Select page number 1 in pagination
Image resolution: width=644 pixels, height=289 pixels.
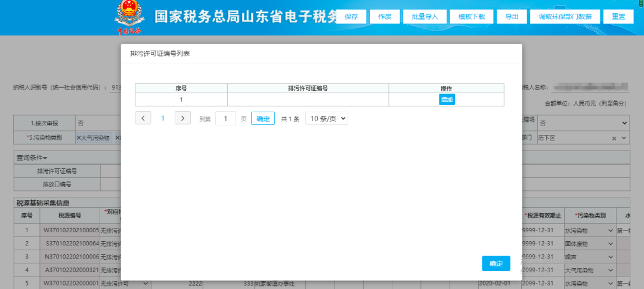click(163, 118)
